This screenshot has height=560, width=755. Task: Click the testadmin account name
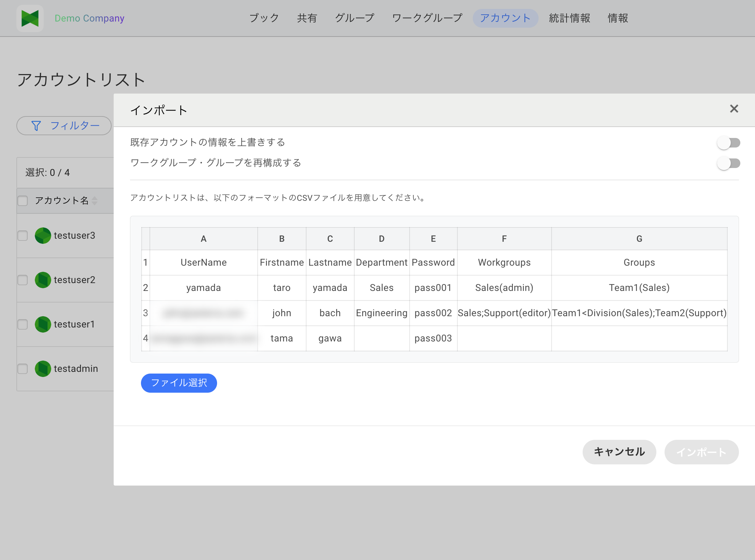point(76,369)
